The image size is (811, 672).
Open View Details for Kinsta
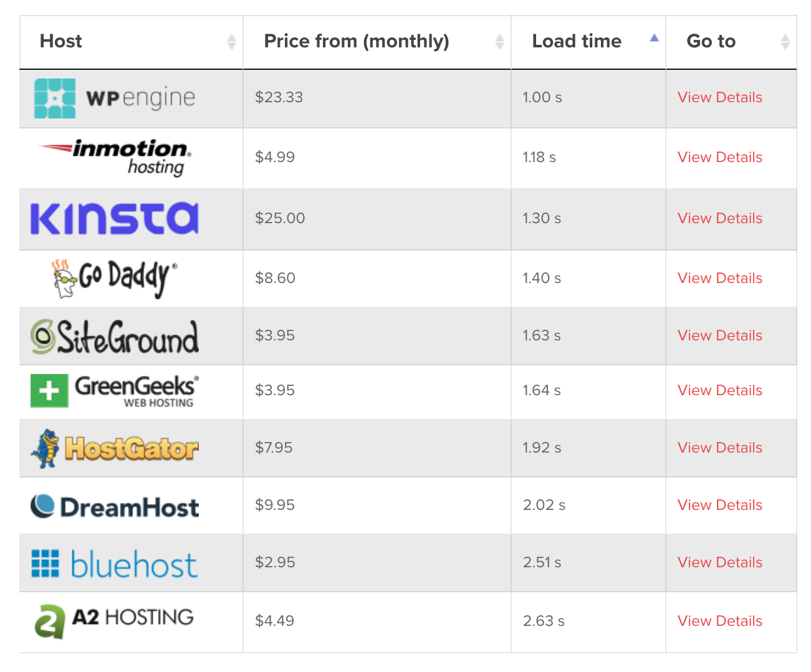[719, 218]
